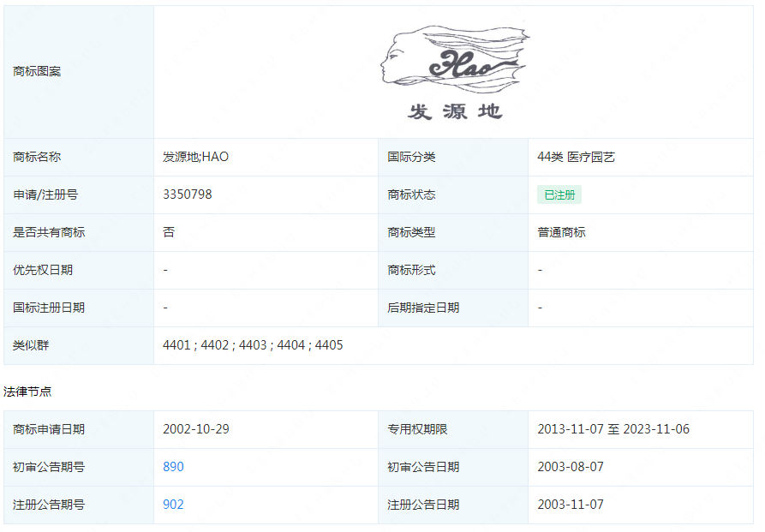This screenshot has width=765, height=532.
Task: Click the 商标形式 label
Action: point(411,270)
